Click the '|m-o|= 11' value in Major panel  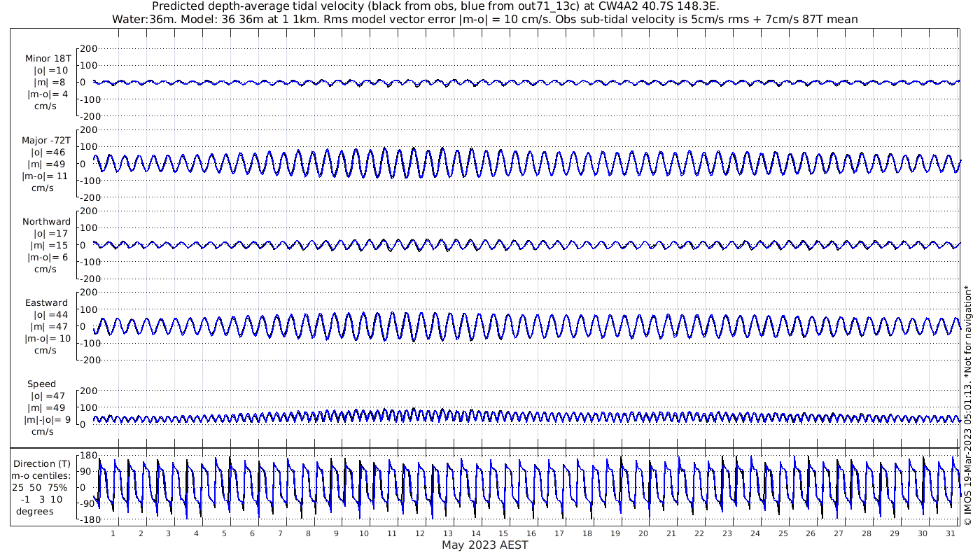coord(45,176)
